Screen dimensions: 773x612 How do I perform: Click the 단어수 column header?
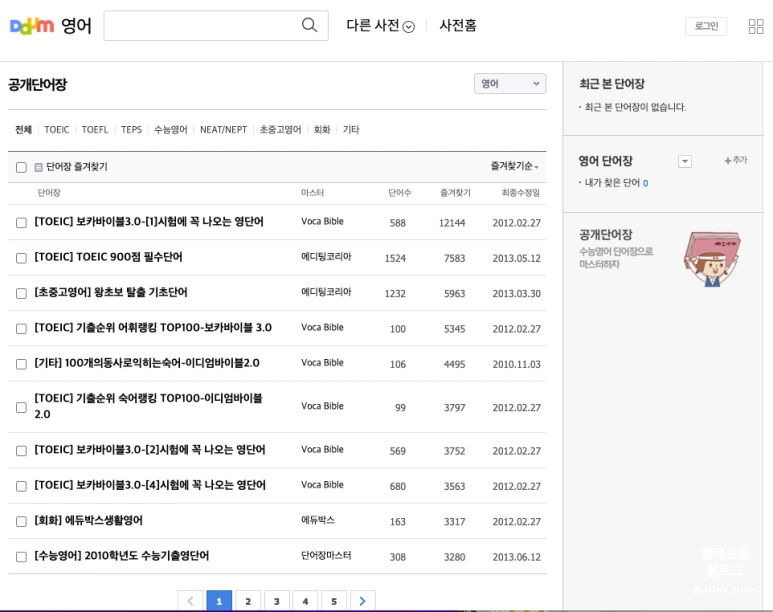point(399,193)
